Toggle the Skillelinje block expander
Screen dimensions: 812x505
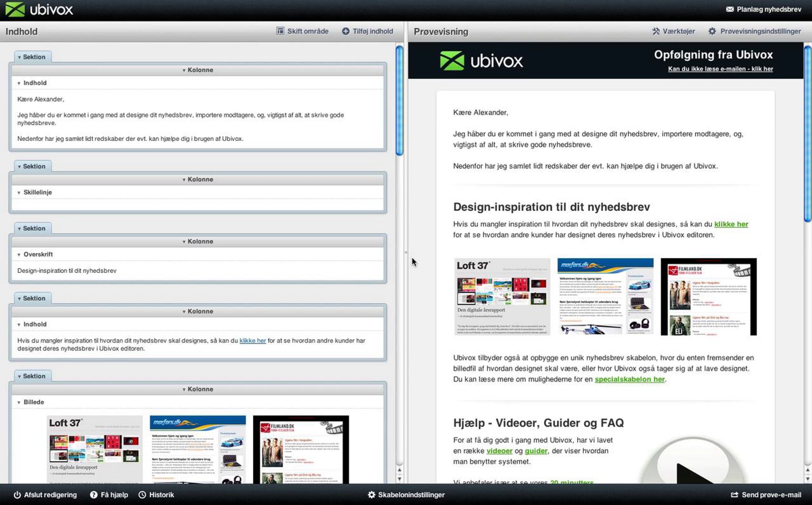(x=19, y=193)
